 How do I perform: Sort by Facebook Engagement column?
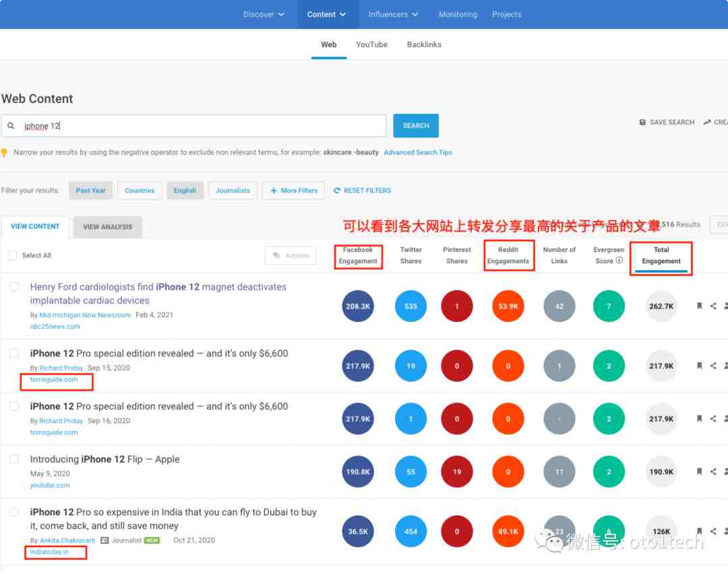(x=358, y=255)
